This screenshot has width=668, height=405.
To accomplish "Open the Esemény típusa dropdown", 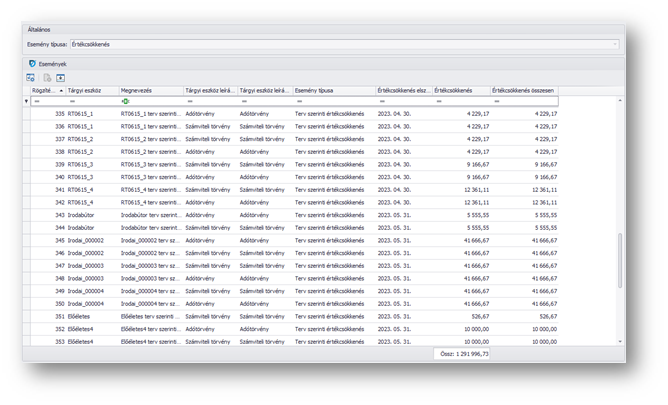I will 614,44.
